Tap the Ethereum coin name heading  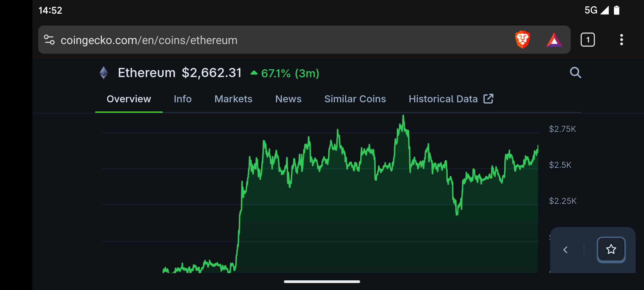tap(147, 73)
